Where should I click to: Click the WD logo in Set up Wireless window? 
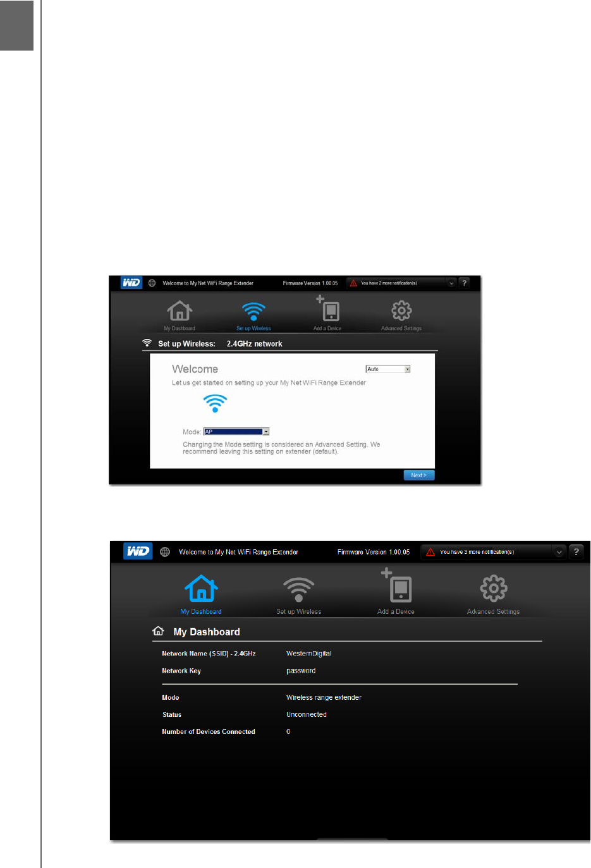(x=131, y=283)
